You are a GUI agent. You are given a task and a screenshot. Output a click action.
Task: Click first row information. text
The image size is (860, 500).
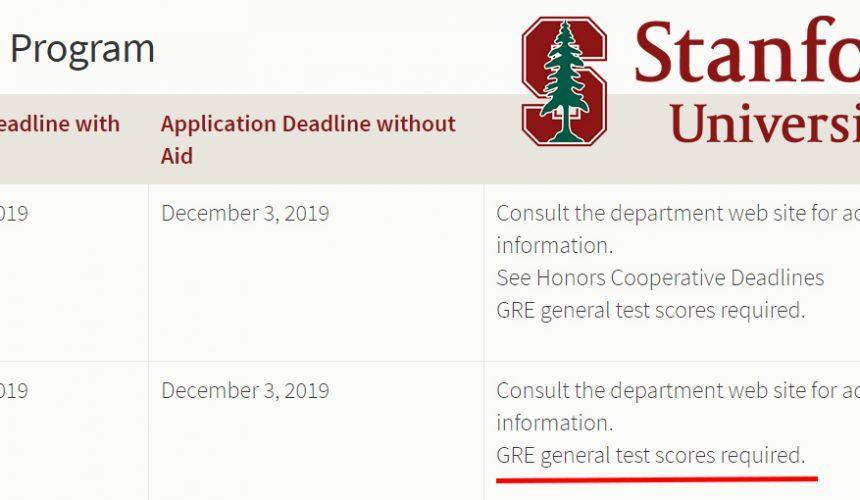(x=555, y=245)
